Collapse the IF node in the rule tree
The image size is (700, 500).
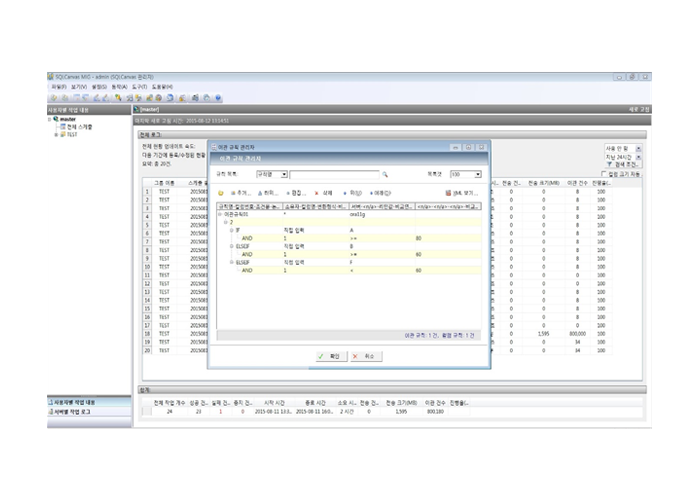click(232, 230)
